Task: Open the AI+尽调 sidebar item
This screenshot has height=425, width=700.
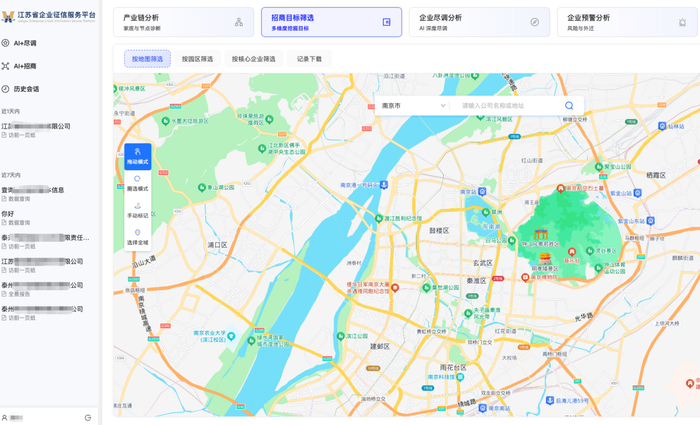Action: pyautogui.click(x=19, y=43)
